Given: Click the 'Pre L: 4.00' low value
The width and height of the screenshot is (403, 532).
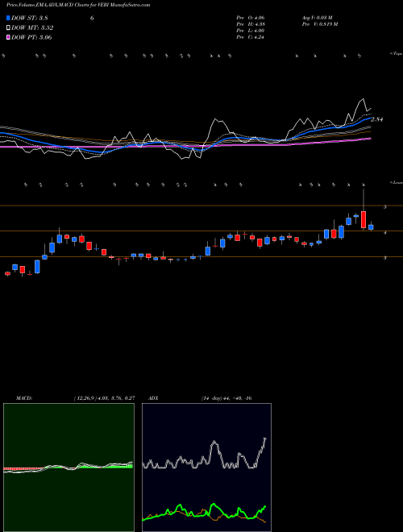Looking at the screenshot, I should 251,31.
